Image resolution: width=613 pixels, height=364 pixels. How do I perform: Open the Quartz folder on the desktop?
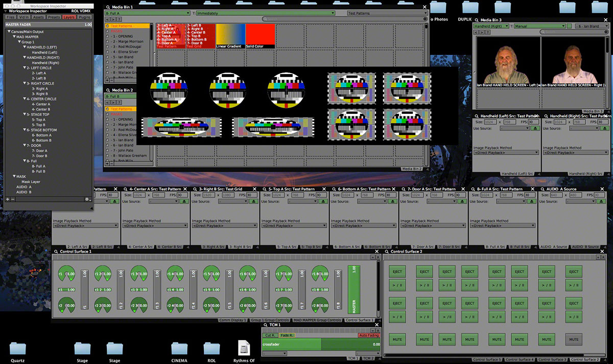(x=18, y=349)
